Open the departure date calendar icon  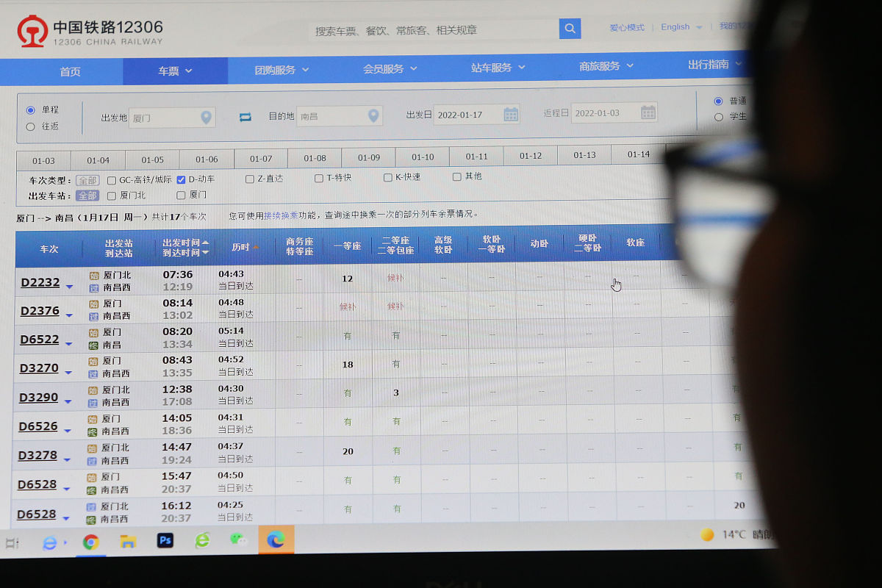pyautogui.click(x=511, y=114)
